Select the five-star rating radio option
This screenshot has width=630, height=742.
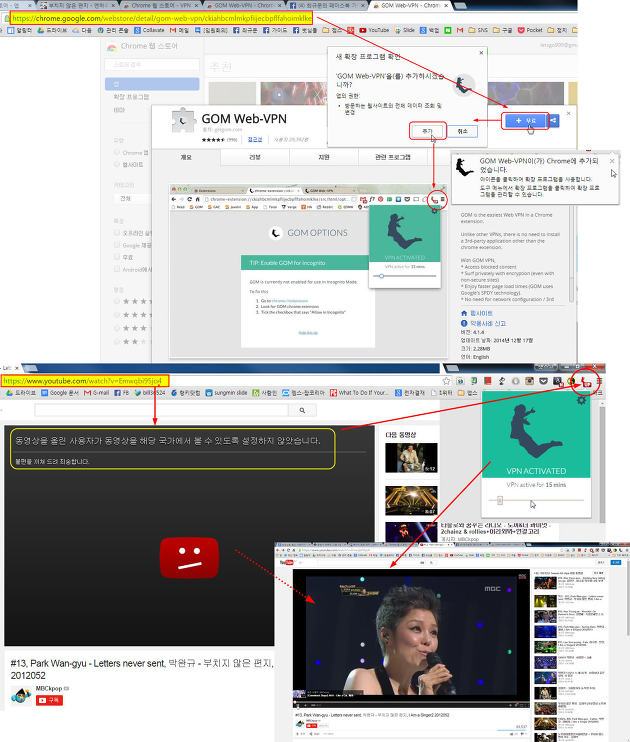coord(116,301)
